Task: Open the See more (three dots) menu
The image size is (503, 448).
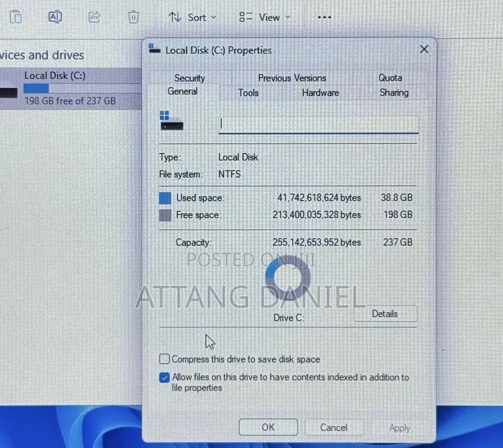Action: click(x=324, y=17)
